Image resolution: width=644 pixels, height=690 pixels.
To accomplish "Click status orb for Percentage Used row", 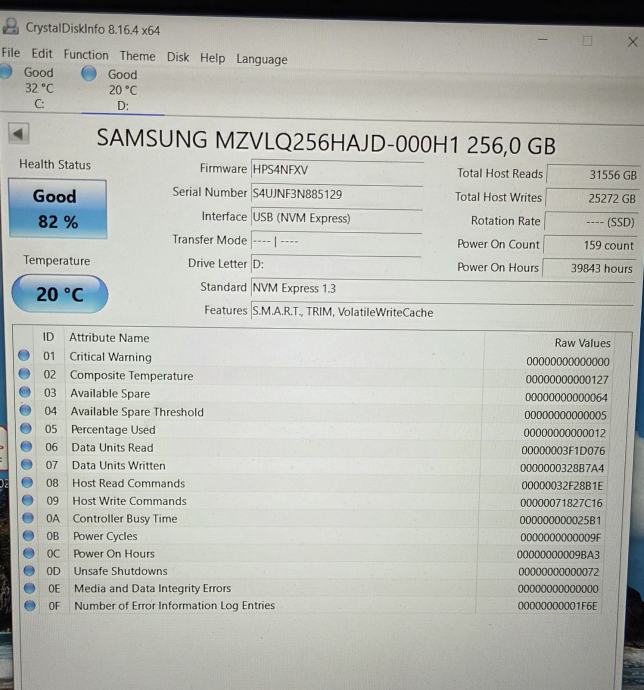I will click(26, 428).
